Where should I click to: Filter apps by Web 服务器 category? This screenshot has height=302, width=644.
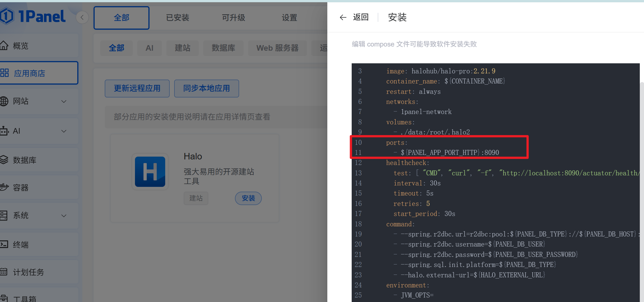click(x=277, y=48)
